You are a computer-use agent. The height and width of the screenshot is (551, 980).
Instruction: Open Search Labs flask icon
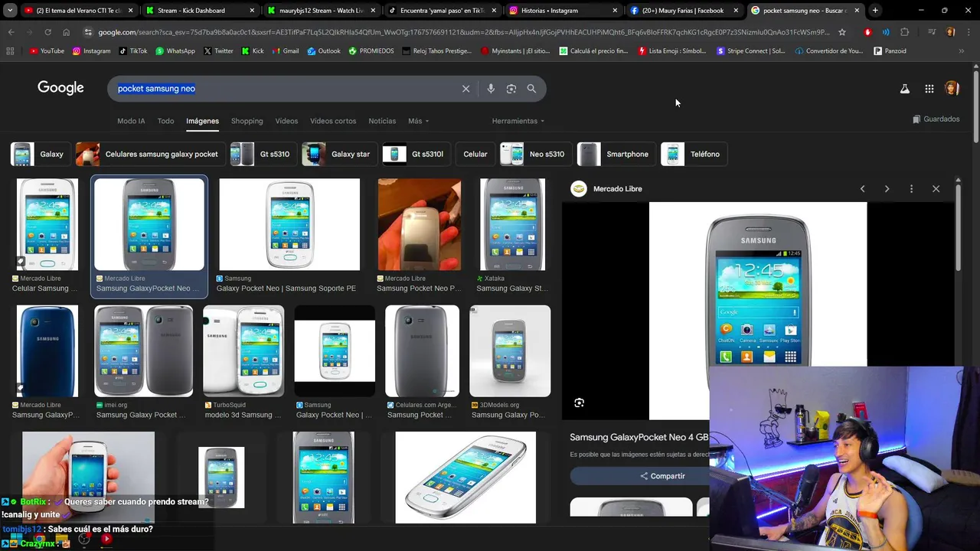(x=904, y=89)
